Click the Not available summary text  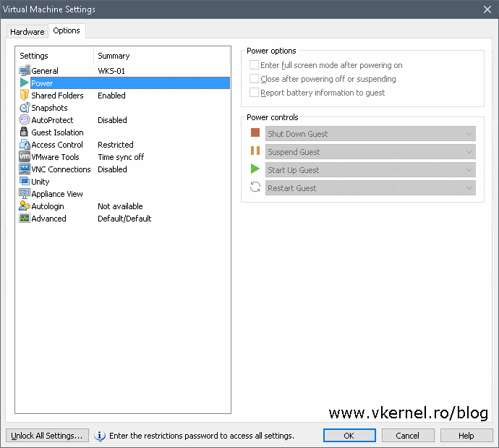point(120,206)
